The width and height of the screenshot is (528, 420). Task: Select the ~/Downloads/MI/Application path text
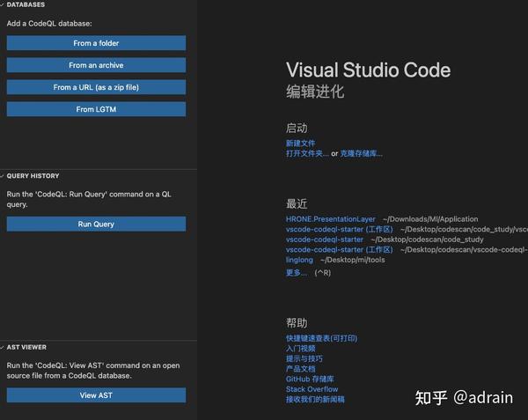[430, 219]
